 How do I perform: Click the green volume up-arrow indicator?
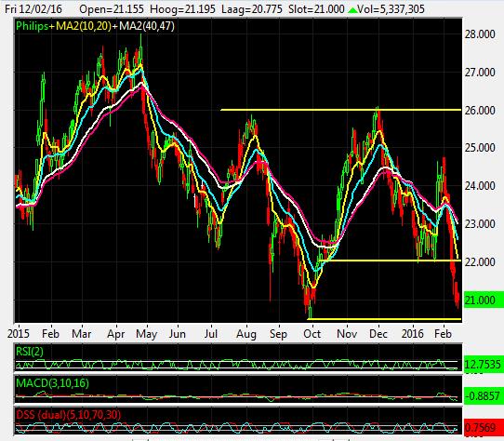click(352, 9)
